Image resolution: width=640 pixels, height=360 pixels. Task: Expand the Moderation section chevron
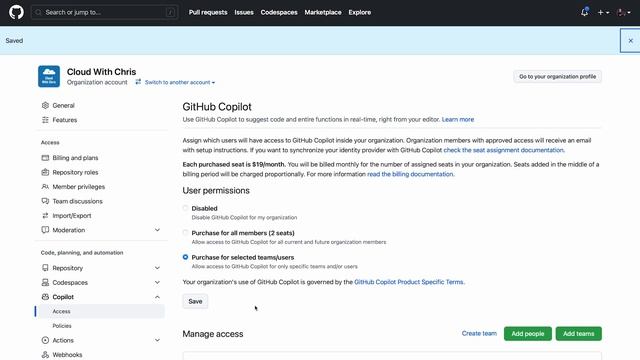[x=157, y=230]
